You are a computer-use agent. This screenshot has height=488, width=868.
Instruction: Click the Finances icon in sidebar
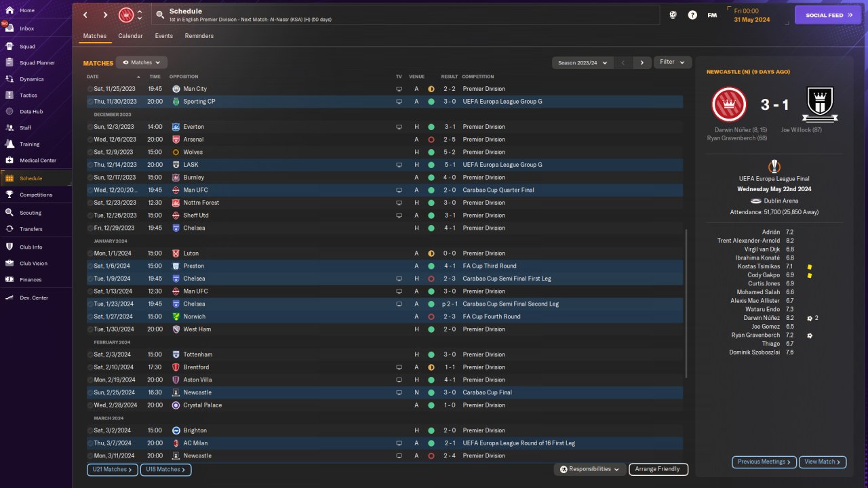point(9,279)
